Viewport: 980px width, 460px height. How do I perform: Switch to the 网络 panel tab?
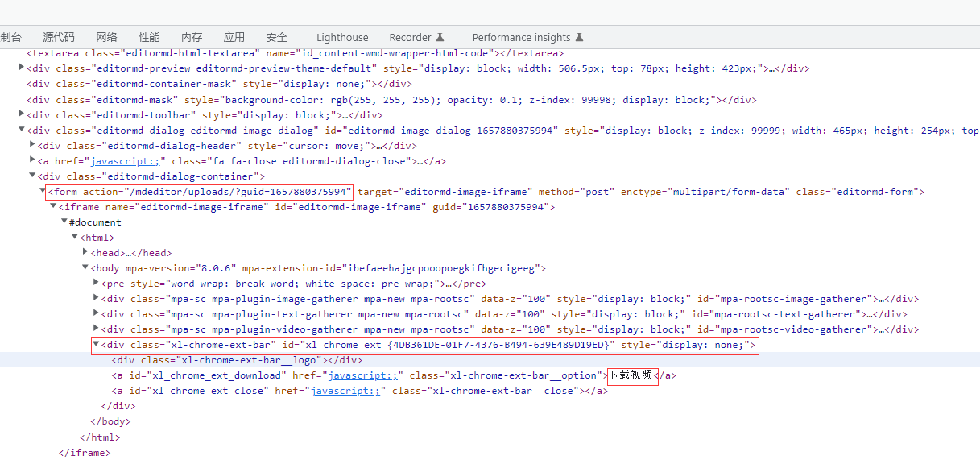click(106, 37)
